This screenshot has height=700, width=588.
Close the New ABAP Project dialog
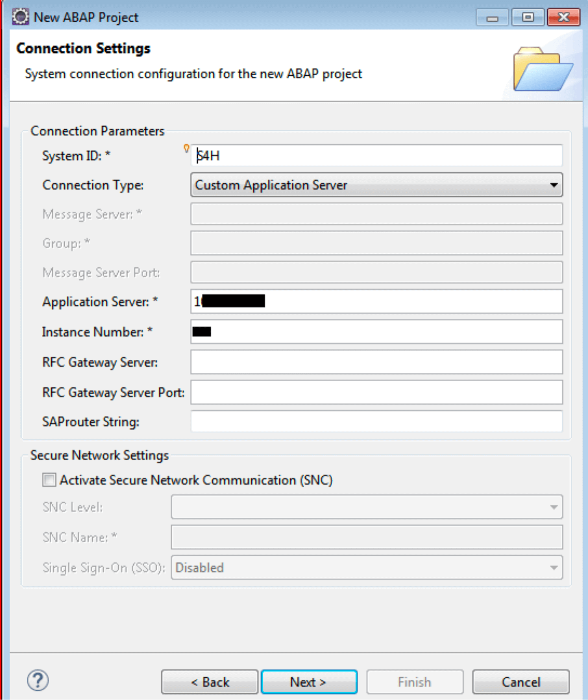click(x=564, y=17)
